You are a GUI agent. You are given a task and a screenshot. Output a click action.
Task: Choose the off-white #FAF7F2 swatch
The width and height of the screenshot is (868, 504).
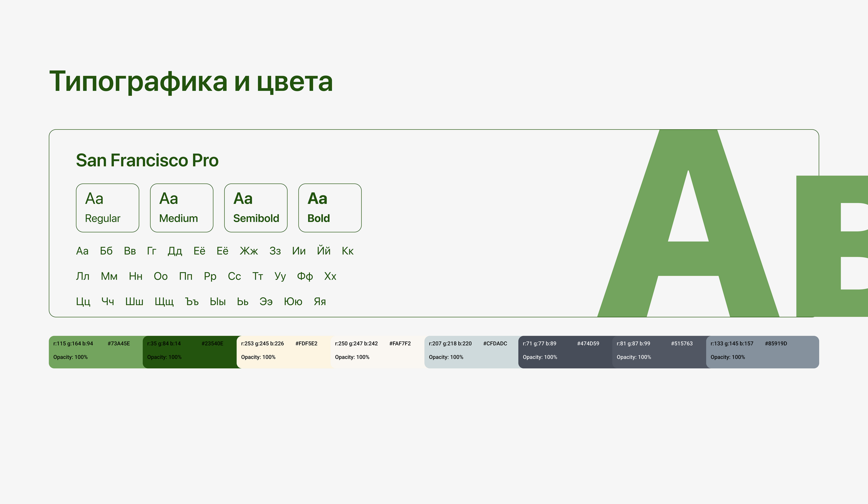click(x=378, y=352)
